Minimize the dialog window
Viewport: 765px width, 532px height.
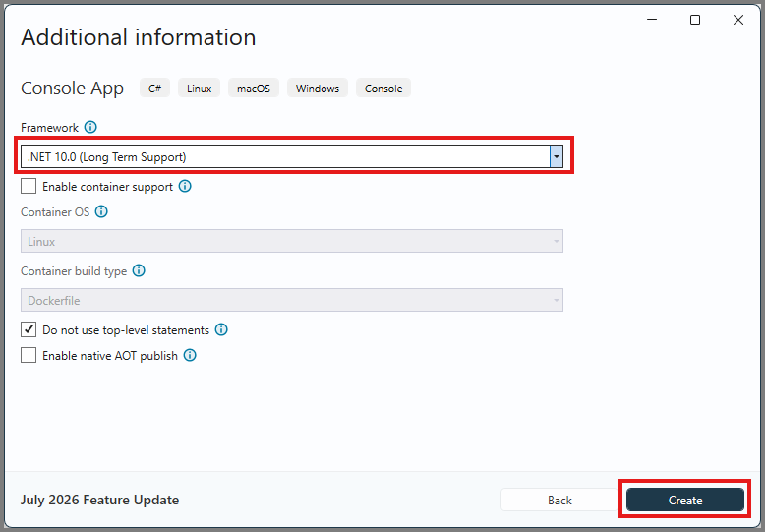click(x=652, y=20)
